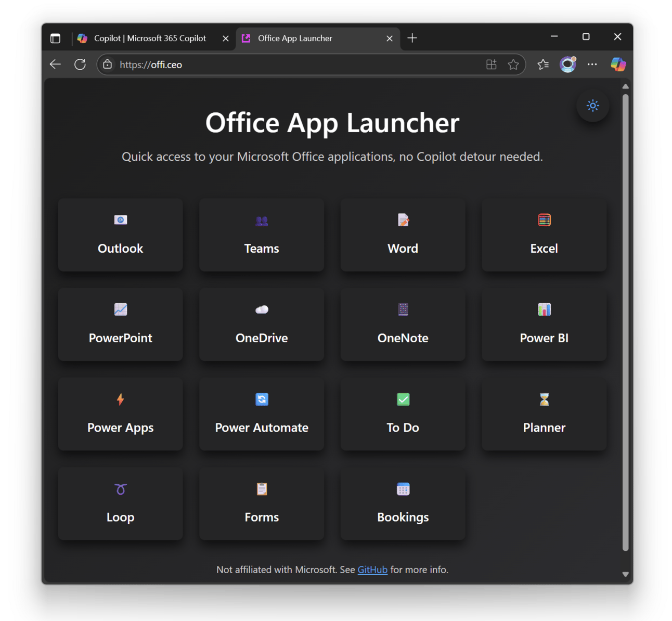Click the Word document icon

point(403,220)
